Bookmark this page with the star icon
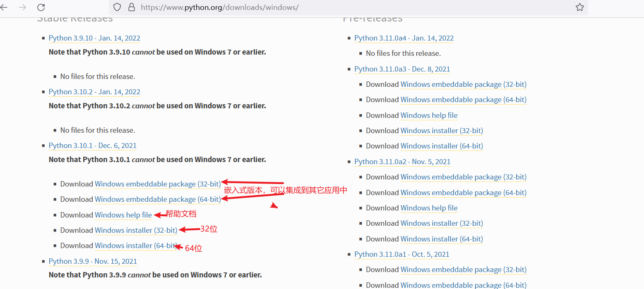Viewport: 644px width, 289px height. pos(580,7)
